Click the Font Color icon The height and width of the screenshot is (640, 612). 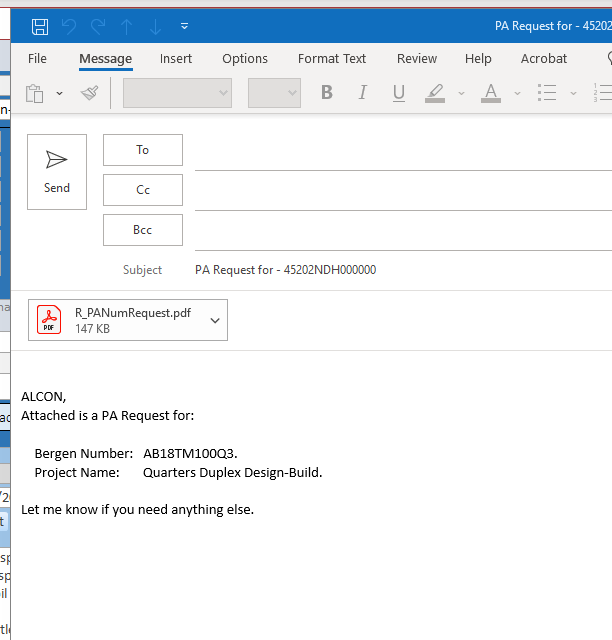(x=490, y=93)
